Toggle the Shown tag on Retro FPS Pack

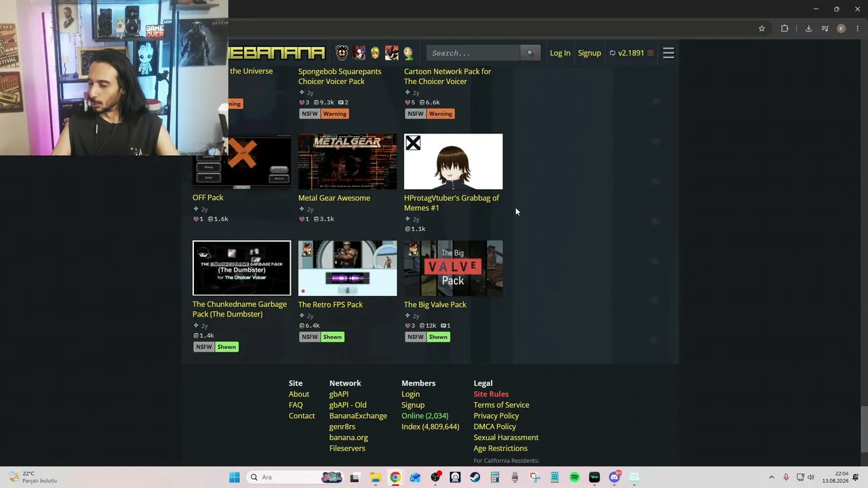[332, 337]
